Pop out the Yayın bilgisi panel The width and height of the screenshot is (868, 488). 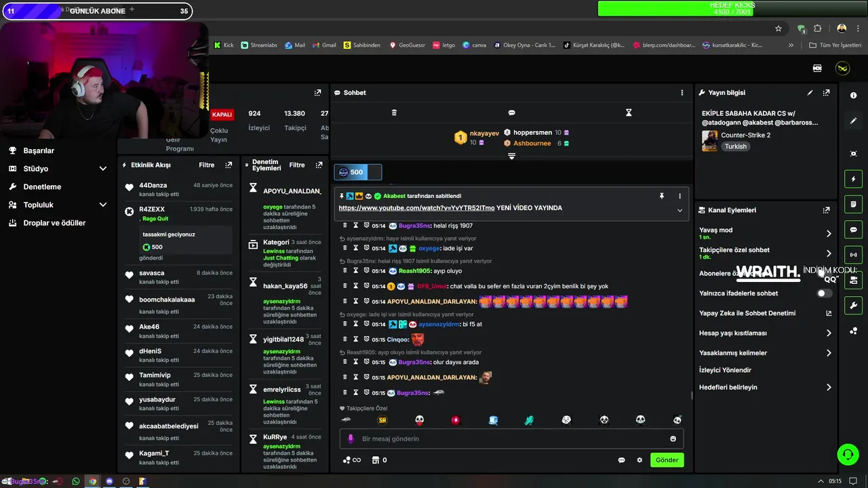tap(826, 93)
